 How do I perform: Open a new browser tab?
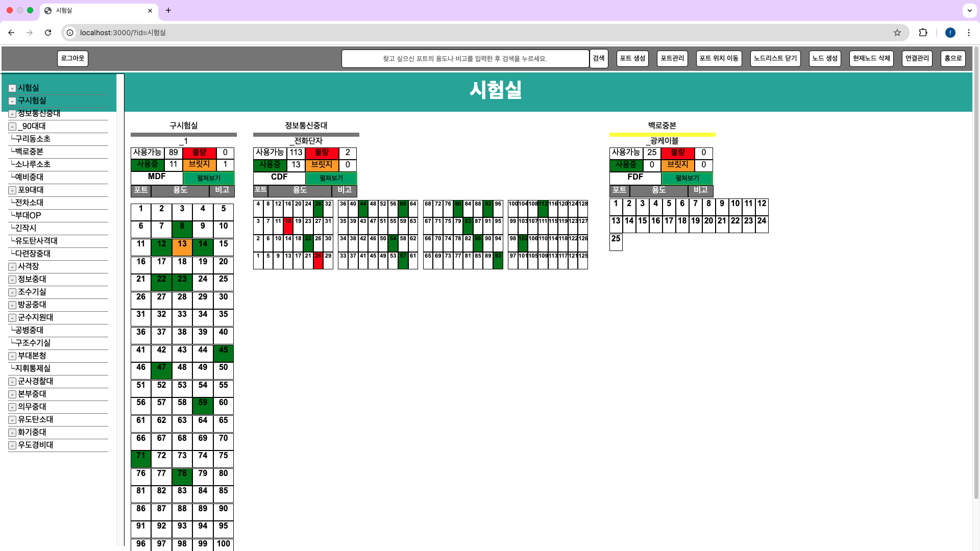168,10
